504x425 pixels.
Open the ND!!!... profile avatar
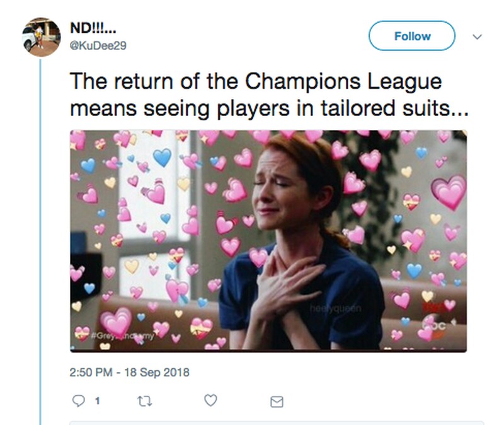[x=41, y=36]
